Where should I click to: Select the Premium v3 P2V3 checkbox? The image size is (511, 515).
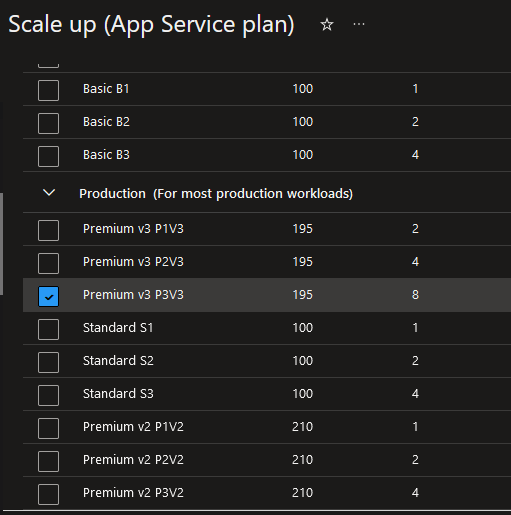pos(48,263)
